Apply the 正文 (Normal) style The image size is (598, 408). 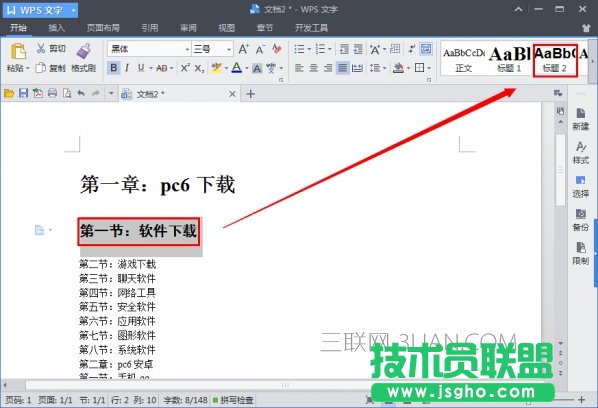pos(464,59)
